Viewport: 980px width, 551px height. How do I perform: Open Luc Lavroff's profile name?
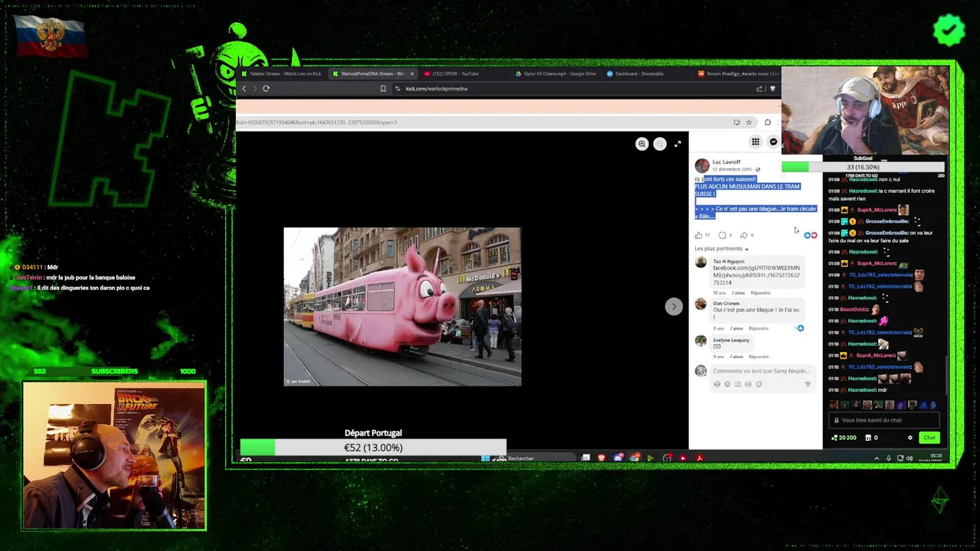[726, 162]
